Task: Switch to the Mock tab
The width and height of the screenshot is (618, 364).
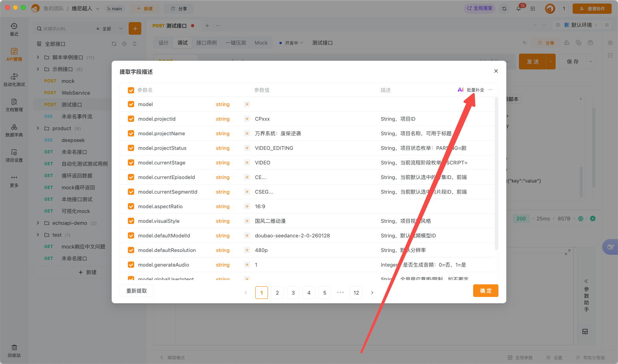Action: (x=261, y=43)
